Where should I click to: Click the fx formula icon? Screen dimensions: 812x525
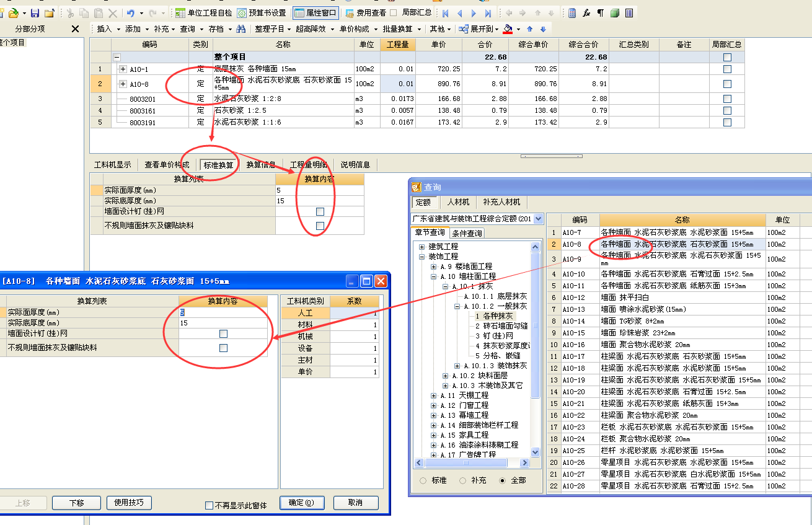586,12
